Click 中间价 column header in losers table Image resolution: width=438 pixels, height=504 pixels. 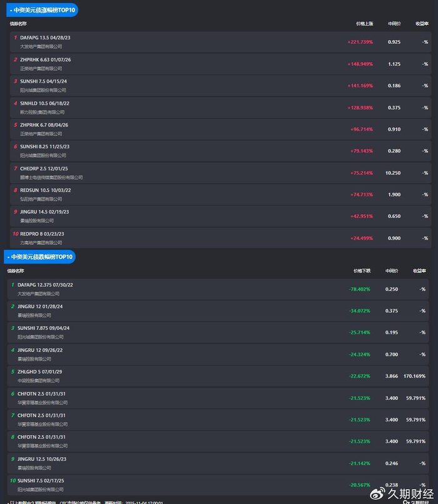click(392, 271)
